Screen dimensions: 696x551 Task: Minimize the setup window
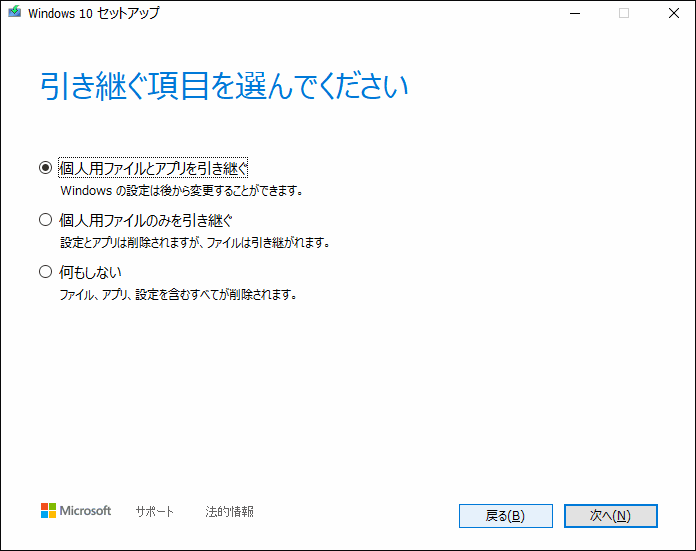[575, 13]
